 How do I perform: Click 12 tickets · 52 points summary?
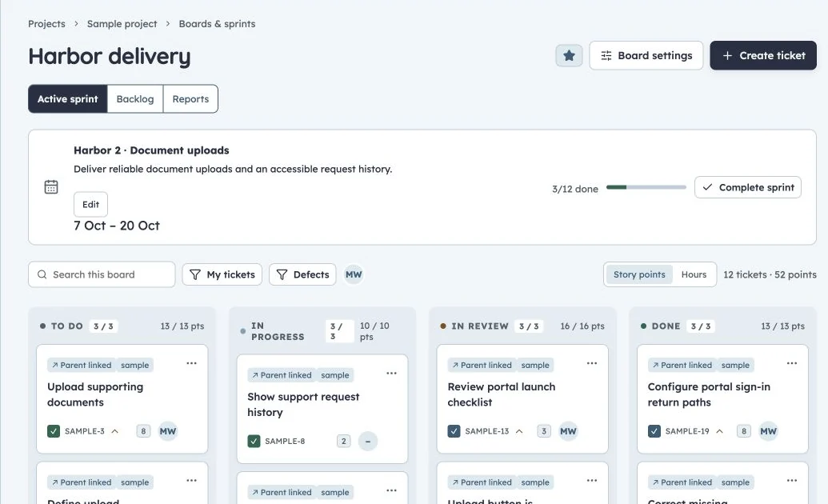point(770,274)
